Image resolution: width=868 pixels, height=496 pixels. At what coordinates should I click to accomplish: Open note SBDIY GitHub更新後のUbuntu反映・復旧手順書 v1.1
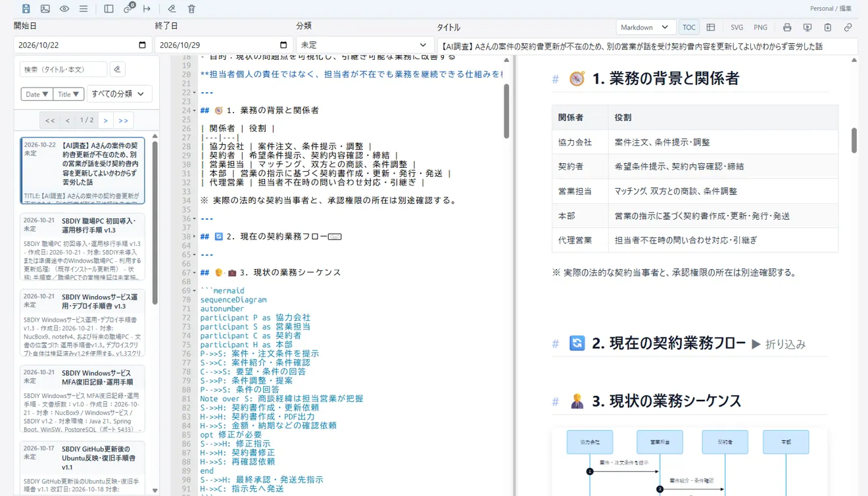coord(83,467)
